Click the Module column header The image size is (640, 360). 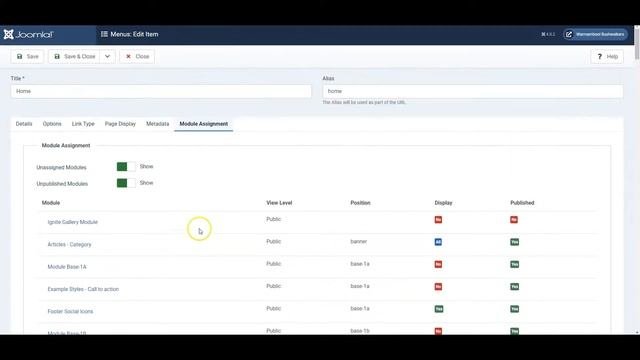tap(51, 203)
